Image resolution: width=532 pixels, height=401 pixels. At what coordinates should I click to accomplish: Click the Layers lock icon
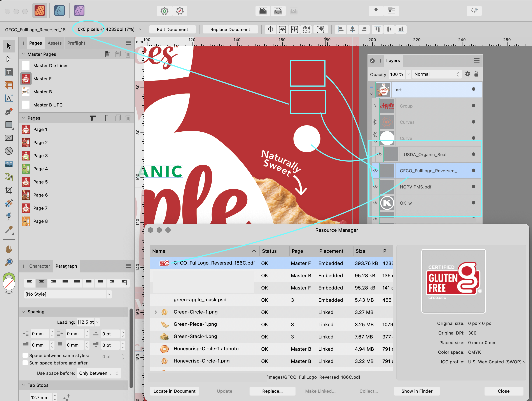click(476, 74)
